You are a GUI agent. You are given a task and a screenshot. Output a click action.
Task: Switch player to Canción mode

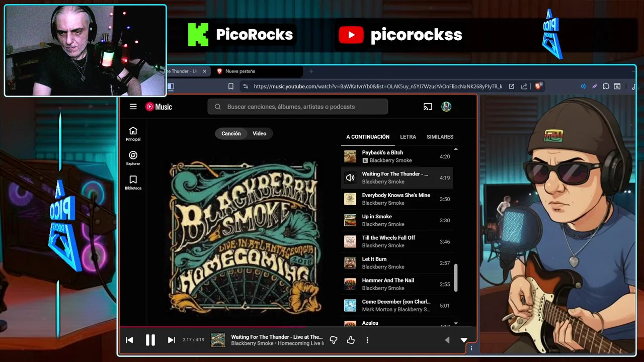231,133
